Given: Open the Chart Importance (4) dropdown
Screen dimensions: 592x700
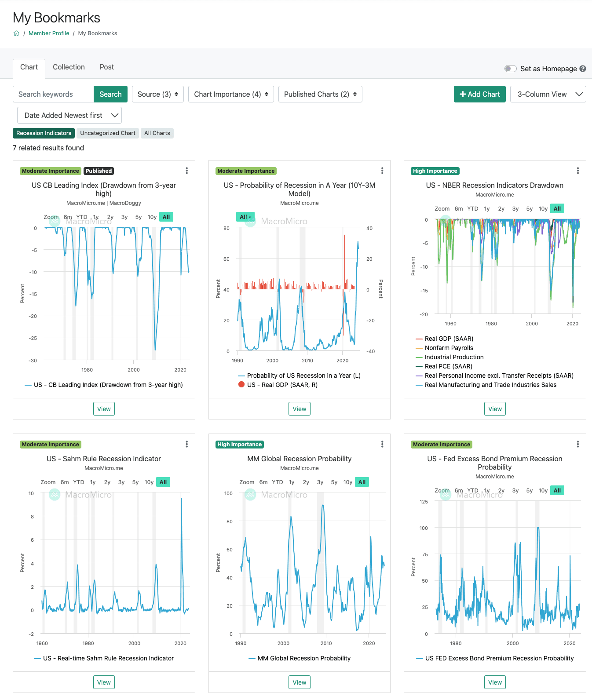Looking at the screenshot, I should point(231,94).
